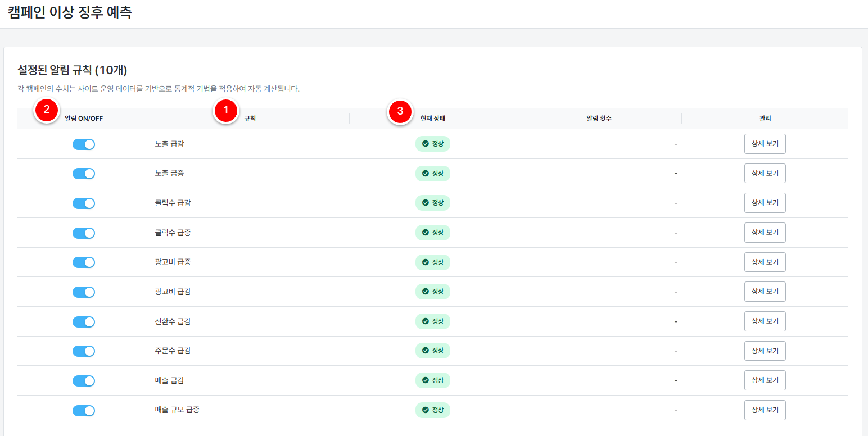Viewport: 868px width, 436px height.
Task: Click the 현재 상태 column header
Action: tap(433, 119)
